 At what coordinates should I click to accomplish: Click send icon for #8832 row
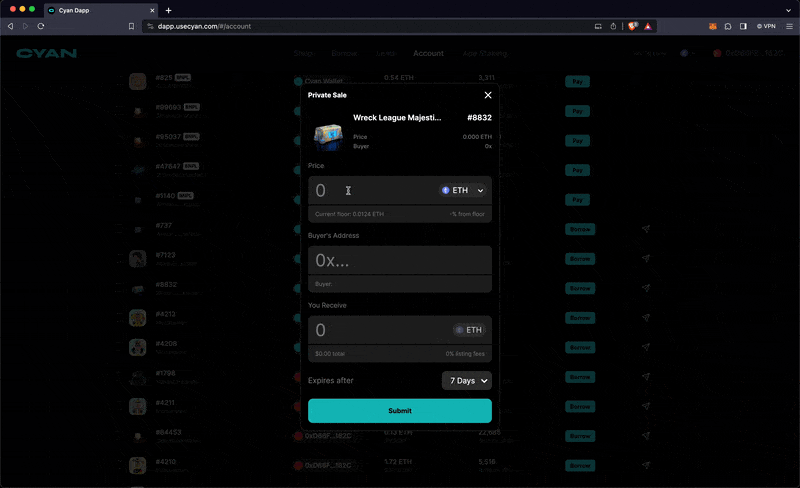(x=646, y=288)
